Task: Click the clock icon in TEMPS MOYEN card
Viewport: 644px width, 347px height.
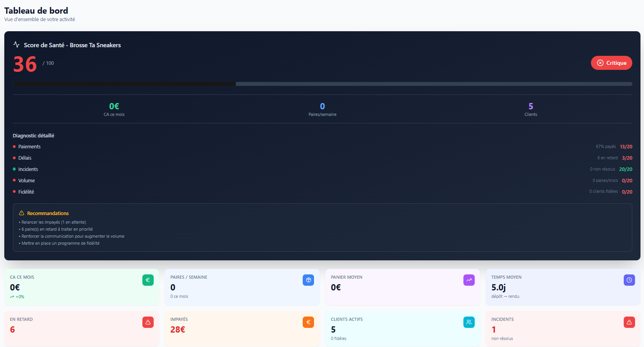Action: (x=629, y=280)
